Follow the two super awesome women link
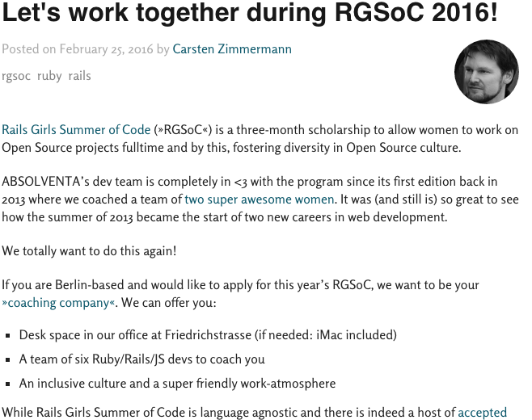The width and height of the screenshot is (532, 420). (260, 199)
